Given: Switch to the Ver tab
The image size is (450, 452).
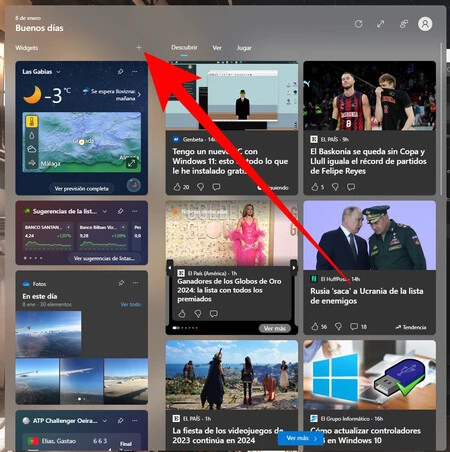Looking at the screenshot, I should click(217, 48).
